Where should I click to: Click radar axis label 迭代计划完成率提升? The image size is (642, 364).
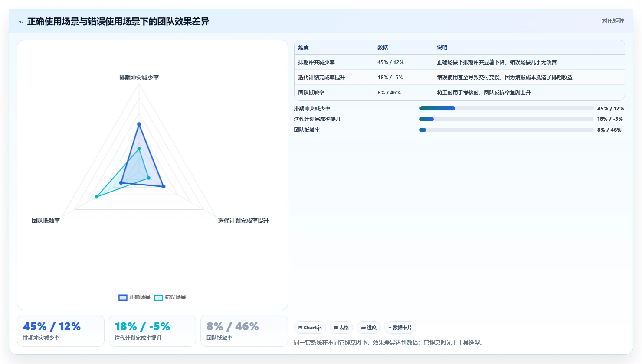pos(243,221)
